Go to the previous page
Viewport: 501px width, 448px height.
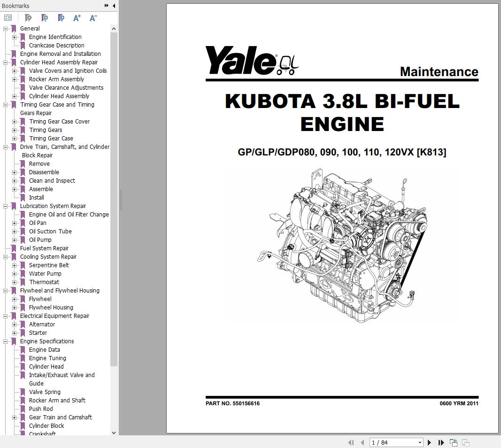[x=362, y=442]
